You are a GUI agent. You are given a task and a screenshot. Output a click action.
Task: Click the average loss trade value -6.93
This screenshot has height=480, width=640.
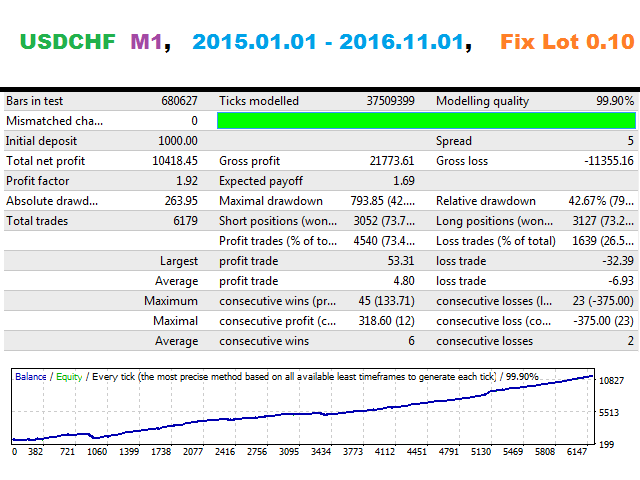coord(621,281)
